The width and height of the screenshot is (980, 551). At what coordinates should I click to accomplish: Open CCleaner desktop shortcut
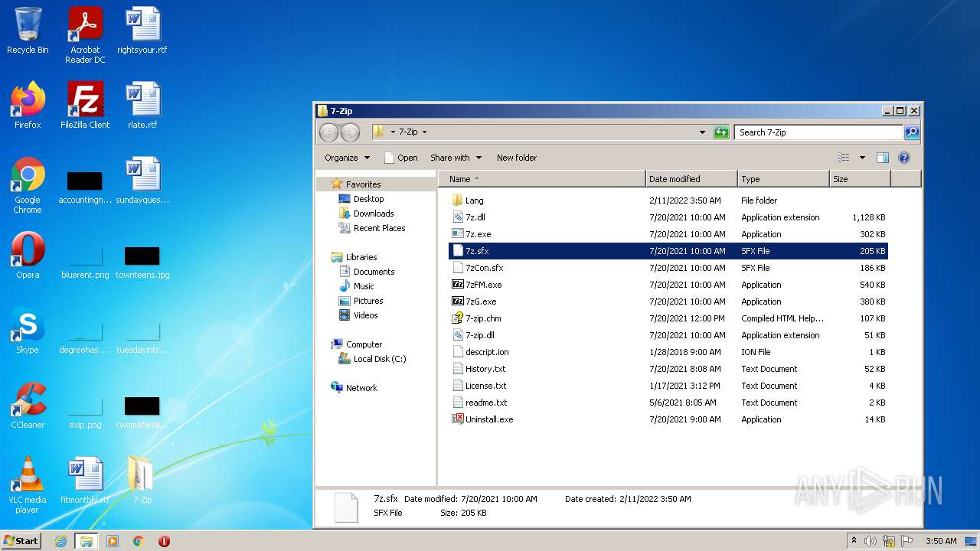coord(28,406)
